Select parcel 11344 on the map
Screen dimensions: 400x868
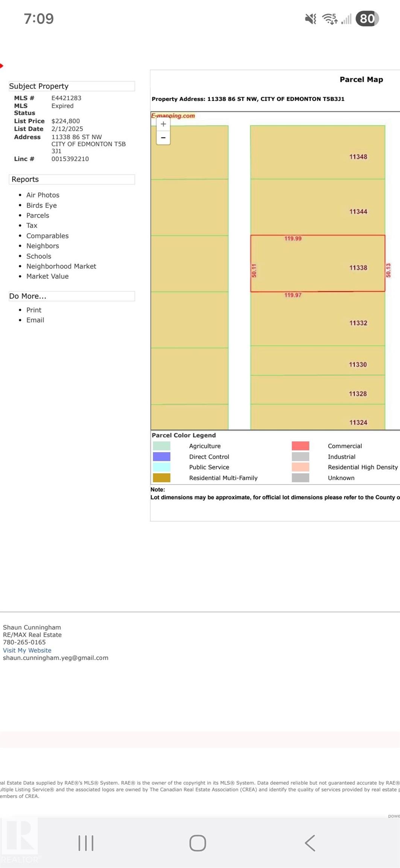[318, 207]
